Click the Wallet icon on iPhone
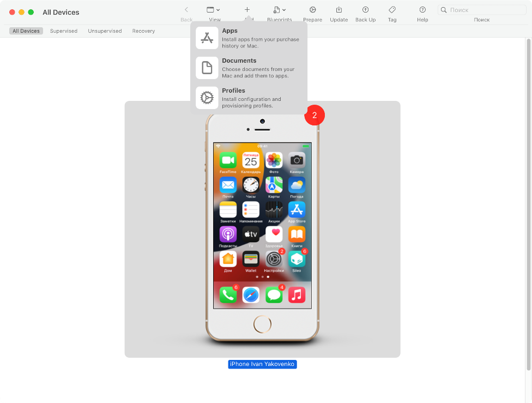 (251, 260)
